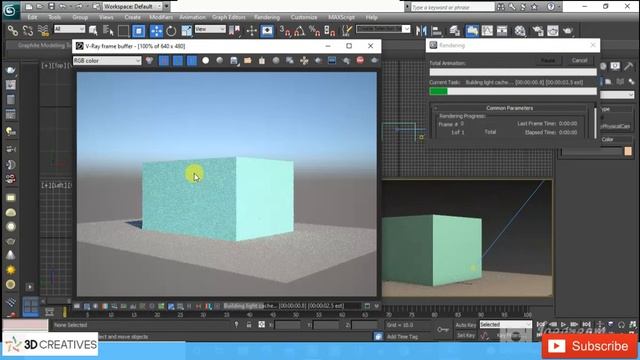This screenshot has height=360, width=640.
Task: Click the render last teapot icon in frame buffer
Action: tap(374, 60)
